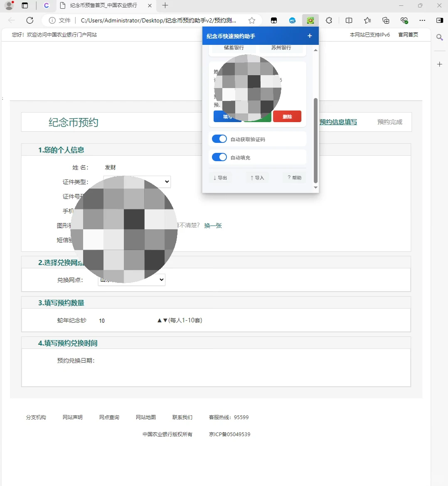The image size is (448, 486).
Task: Decrease 蛇年纪念钞 quantity with down arrow
Action: tap(165, 320)
